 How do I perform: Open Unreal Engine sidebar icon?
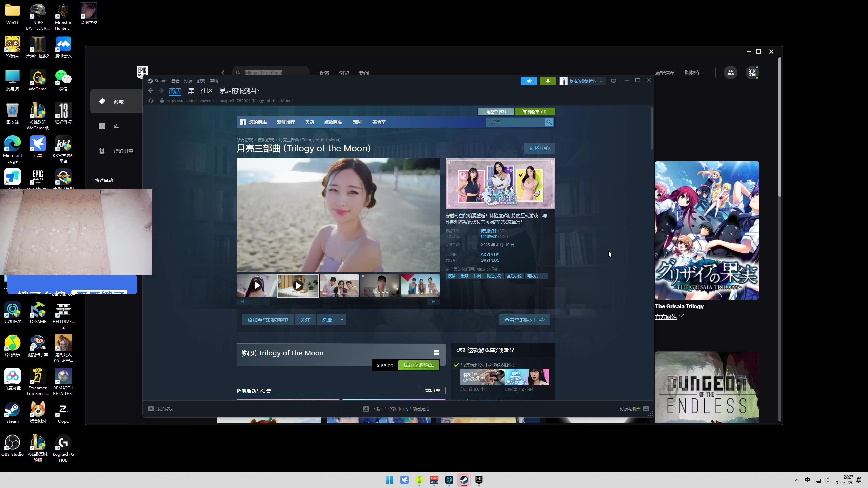[x=102, y=151]
